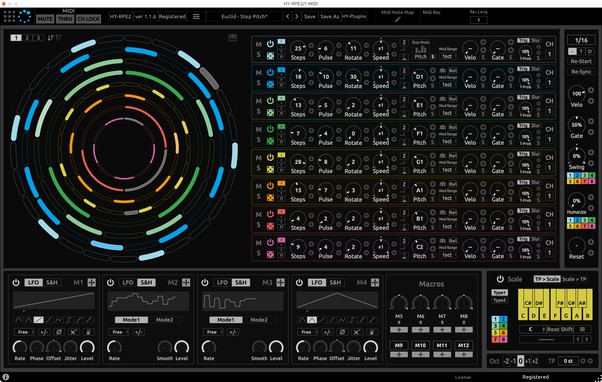Open the C root note dropdown
Image resolution: width=602 pixels, height=382 pixels.
click(533, 329)
